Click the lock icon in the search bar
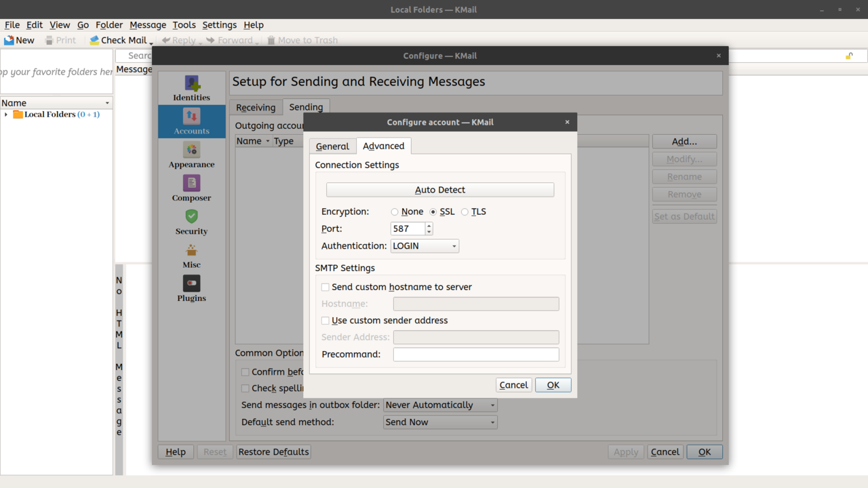The image size is (868, 488). pyautogui.click(x=849, y=56)
